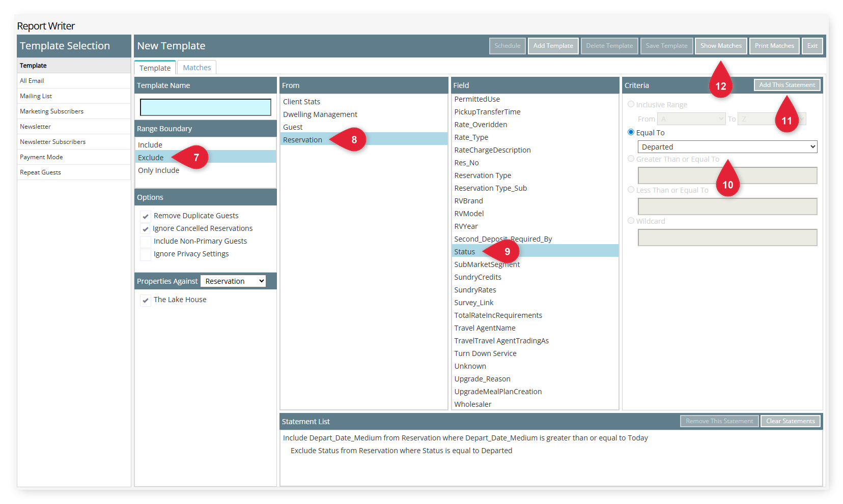Click Add This Statement button
Screen dimensions: 843x504
tap(787, 85)
